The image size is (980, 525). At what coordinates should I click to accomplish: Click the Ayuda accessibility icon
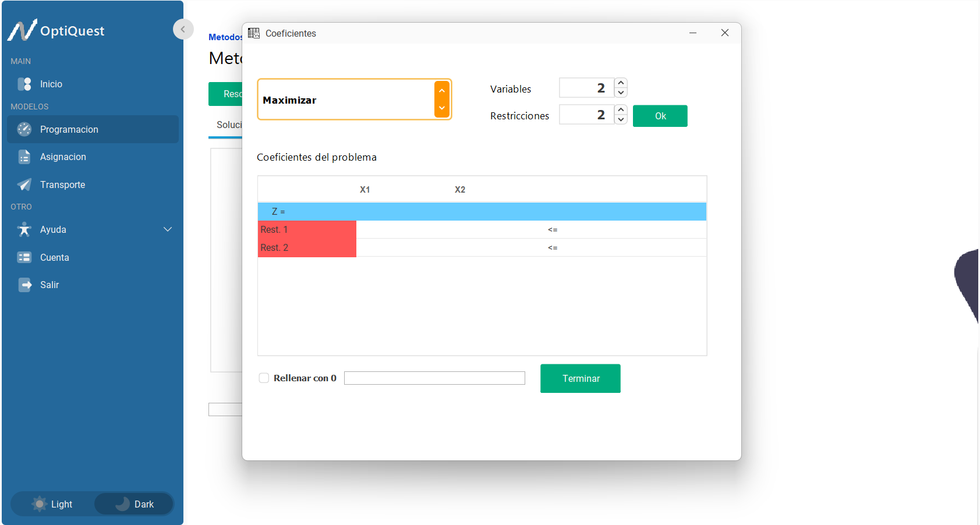click(x=24, y=229)
